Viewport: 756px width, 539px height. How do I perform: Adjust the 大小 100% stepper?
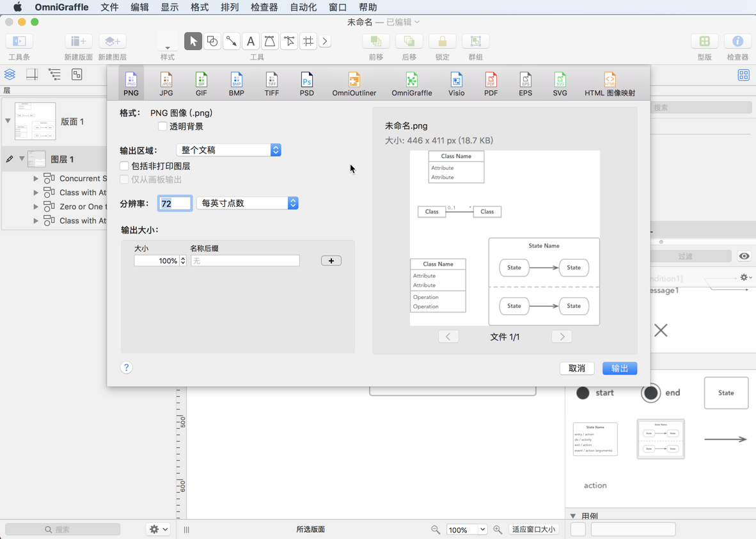pos(183,261)
